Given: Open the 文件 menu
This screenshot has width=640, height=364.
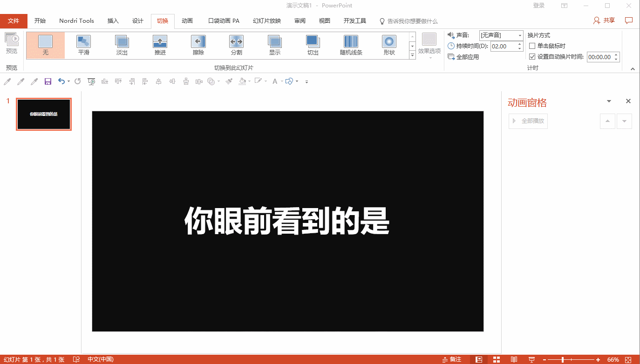Looking at the screenshot, I should tap(14, 21).
